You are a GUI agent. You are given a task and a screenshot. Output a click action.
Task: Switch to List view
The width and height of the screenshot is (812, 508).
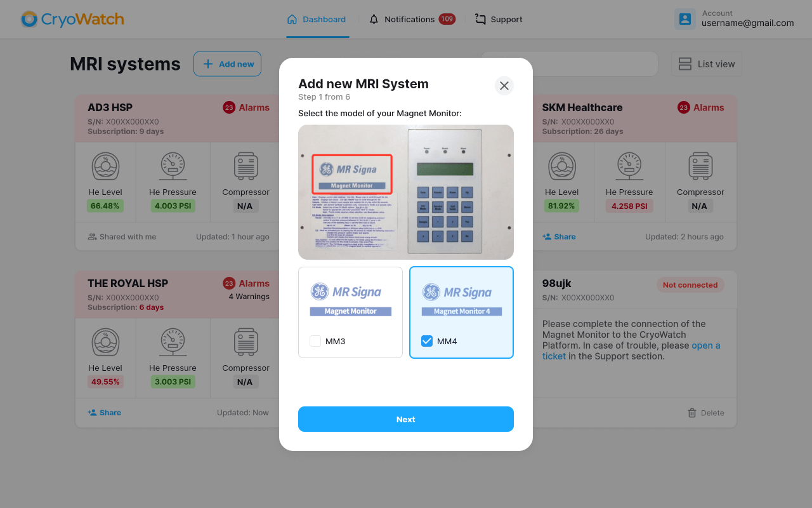pyautogui.click(x=707, y=63)
